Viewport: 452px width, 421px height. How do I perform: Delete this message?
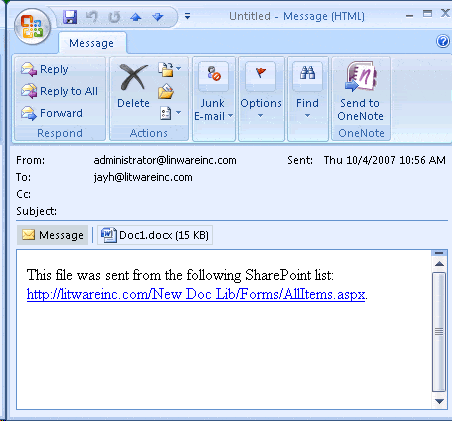[x=133, y=86]
